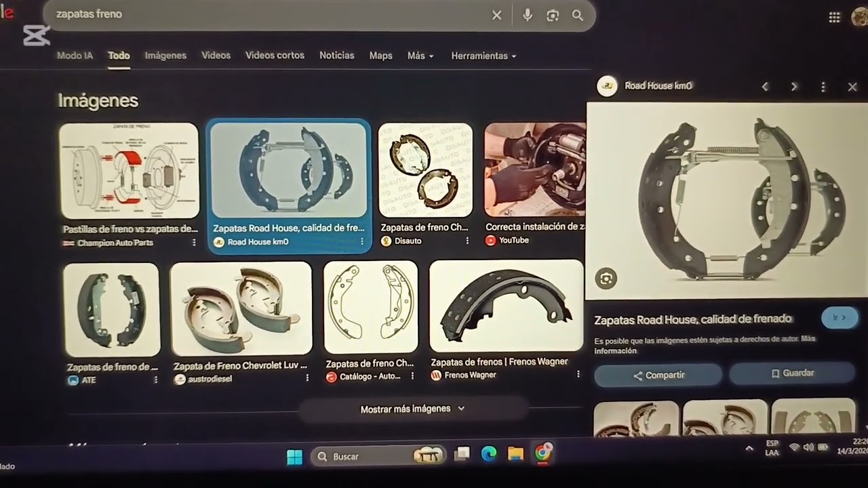Open the austrodiesel result three-dot menu

tap(307, 378)
